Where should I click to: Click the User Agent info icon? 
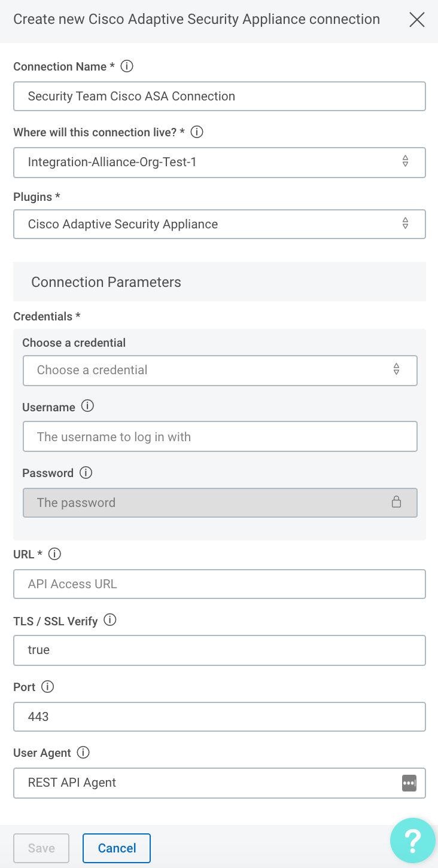[x=83, y=753]
